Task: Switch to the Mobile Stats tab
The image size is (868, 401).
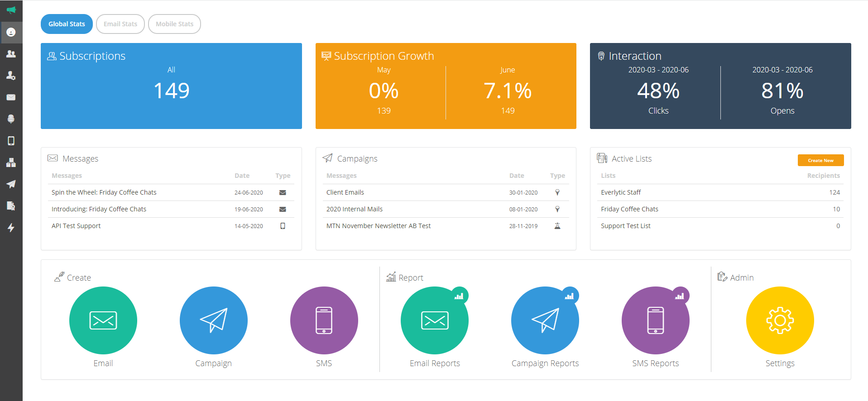Action: 175,24
